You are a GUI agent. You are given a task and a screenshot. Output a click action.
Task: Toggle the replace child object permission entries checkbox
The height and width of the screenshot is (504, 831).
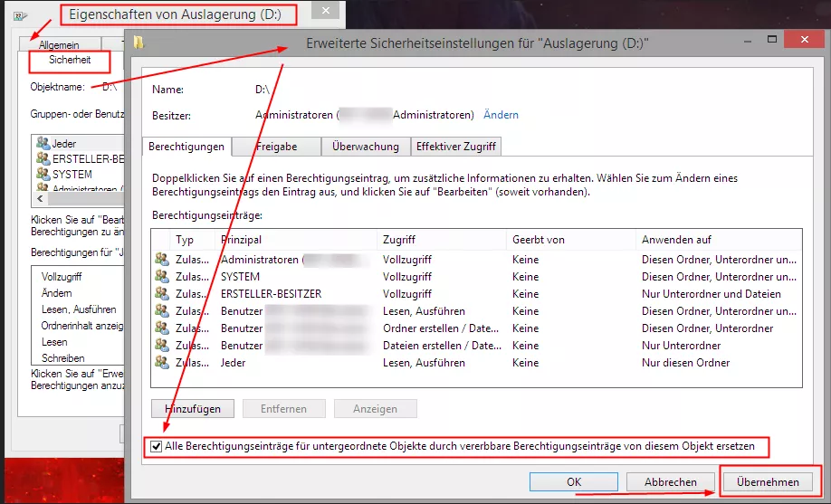point(156,446)
